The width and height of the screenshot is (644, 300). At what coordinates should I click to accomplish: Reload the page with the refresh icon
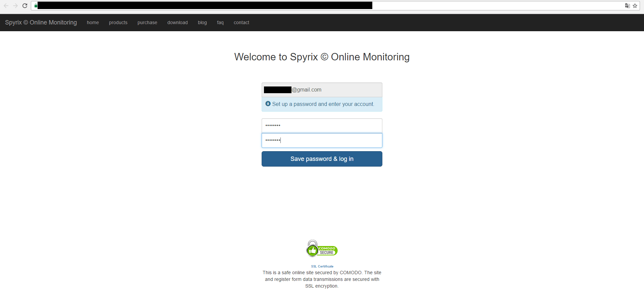pos(25,6)
